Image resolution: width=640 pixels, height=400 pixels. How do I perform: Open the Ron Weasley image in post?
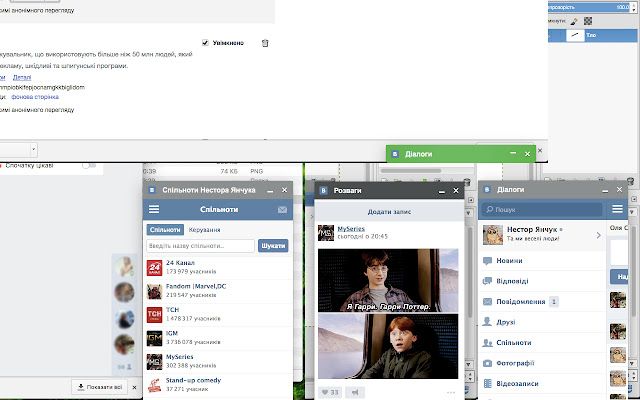(x=388, y=346)
